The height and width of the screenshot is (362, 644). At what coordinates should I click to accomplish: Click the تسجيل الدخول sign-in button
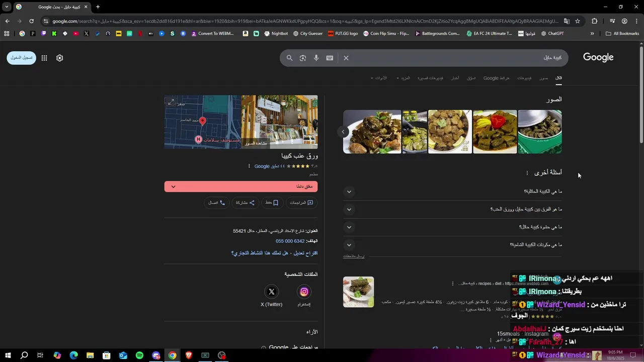click(22, 58)
